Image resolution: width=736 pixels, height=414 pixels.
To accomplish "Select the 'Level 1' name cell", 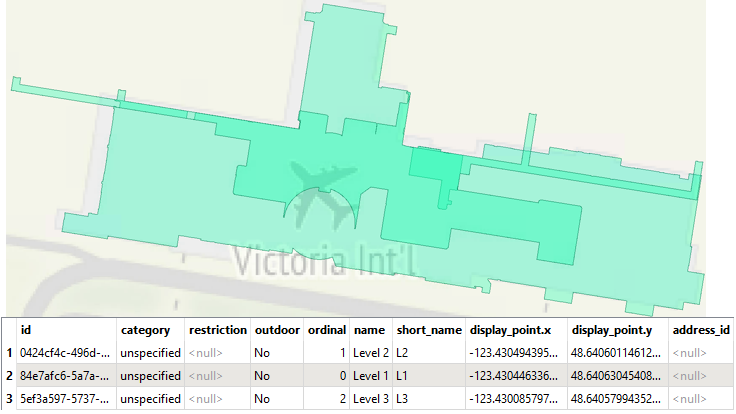I will (x=371, y=376).
